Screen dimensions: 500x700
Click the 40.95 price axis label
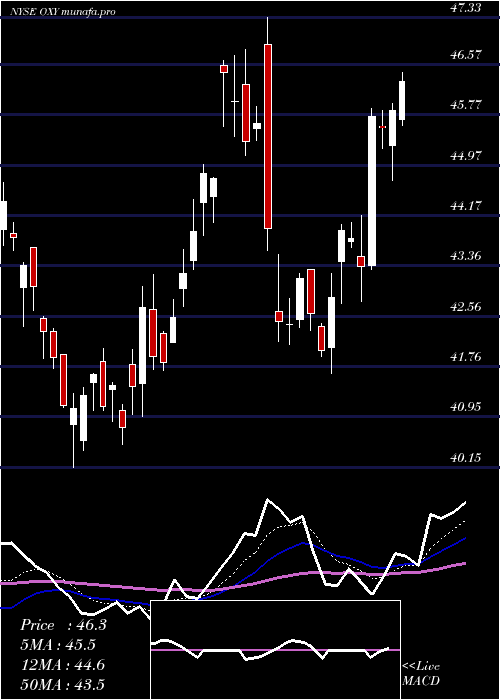(x=466, y=407)
